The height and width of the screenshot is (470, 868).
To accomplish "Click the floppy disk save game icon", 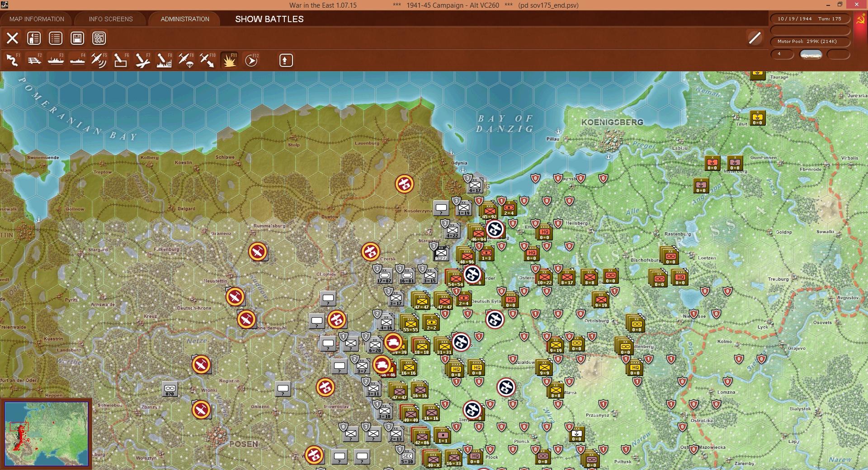I will 77,38.
